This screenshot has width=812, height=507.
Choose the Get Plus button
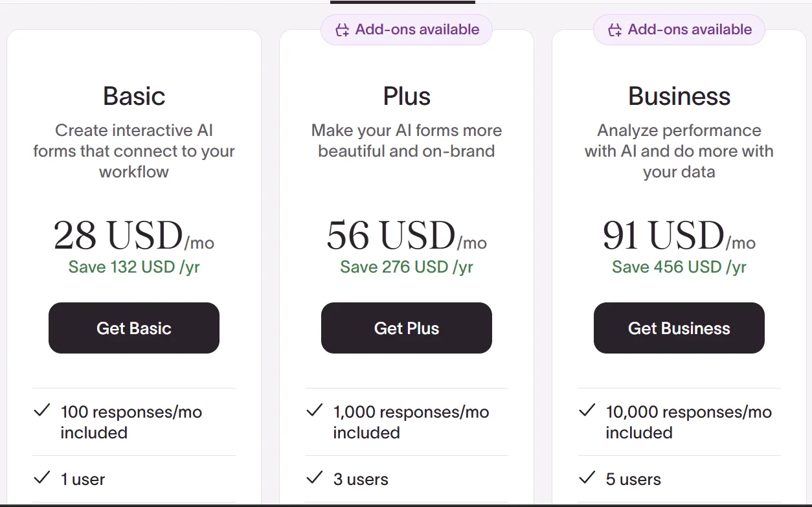point(406,328)
